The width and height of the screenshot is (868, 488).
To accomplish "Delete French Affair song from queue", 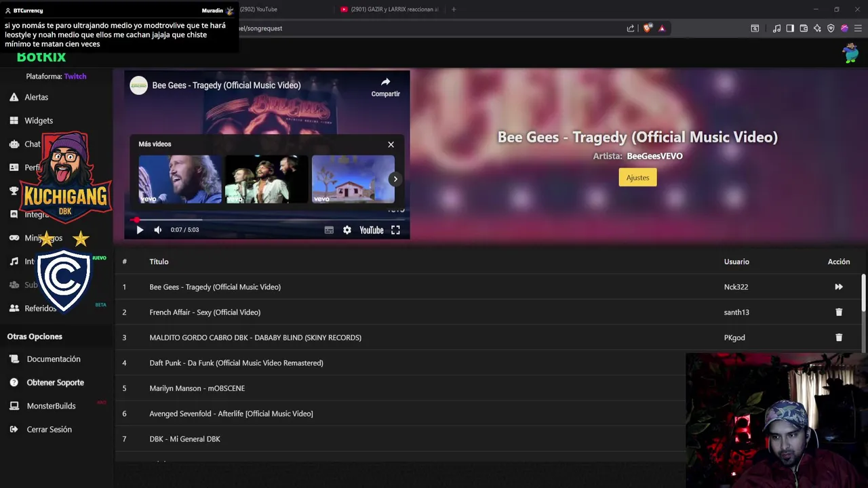I will click(x=839, y=312).
